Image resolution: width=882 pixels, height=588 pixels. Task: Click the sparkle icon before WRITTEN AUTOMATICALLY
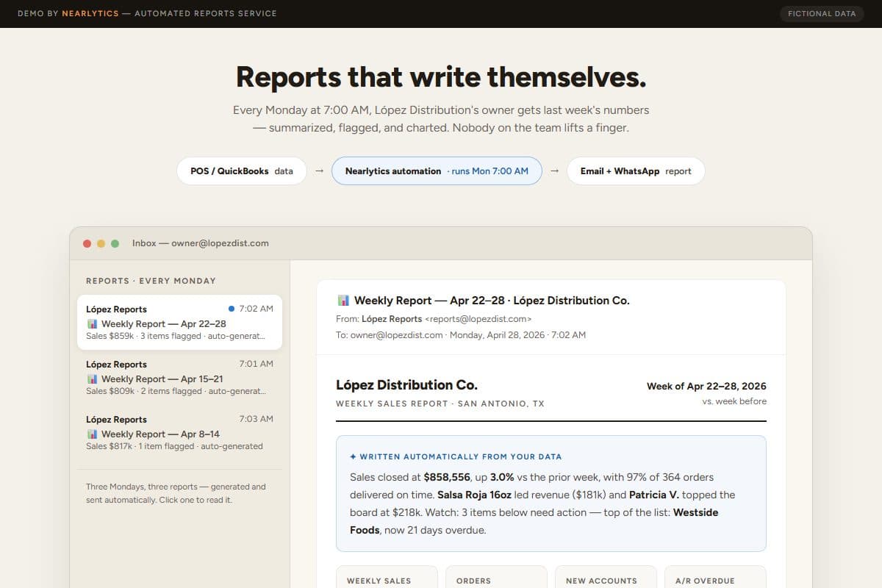[354, 456]
